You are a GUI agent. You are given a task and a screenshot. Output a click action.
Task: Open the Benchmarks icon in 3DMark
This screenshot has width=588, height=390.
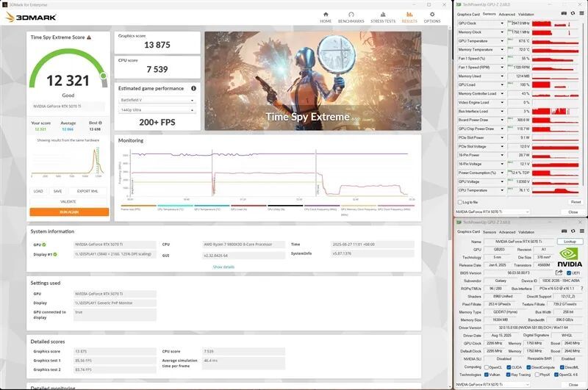[351, 14]
